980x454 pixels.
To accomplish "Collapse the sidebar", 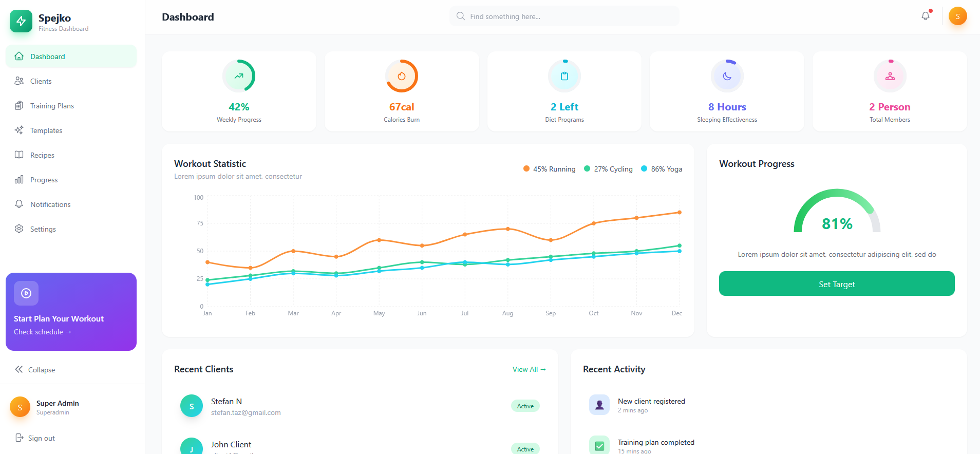I will click(x=35, y=370).
